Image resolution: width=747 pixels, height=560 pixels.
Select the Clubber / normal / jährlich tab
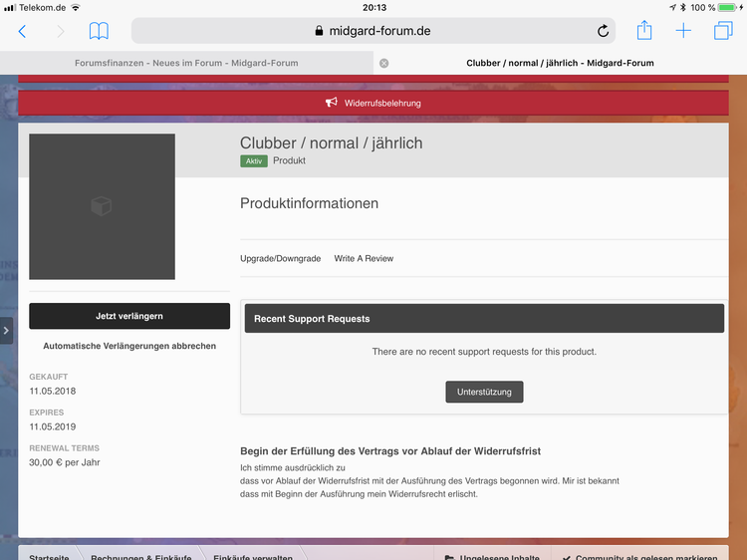click(x=560, y=63)
